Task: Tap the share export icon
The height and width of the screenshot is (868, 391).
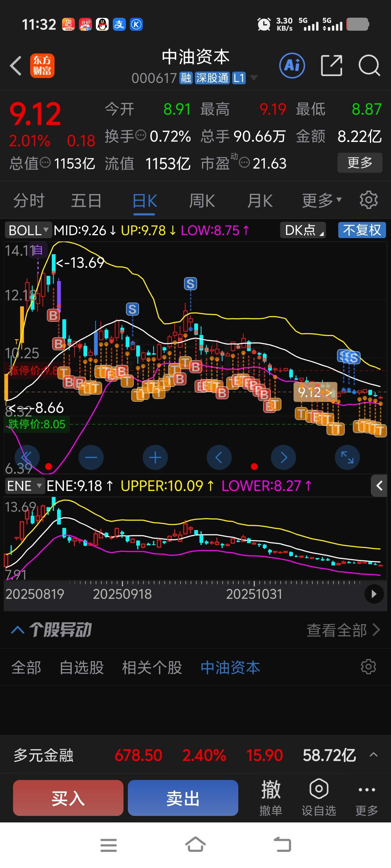Action: 331,65
